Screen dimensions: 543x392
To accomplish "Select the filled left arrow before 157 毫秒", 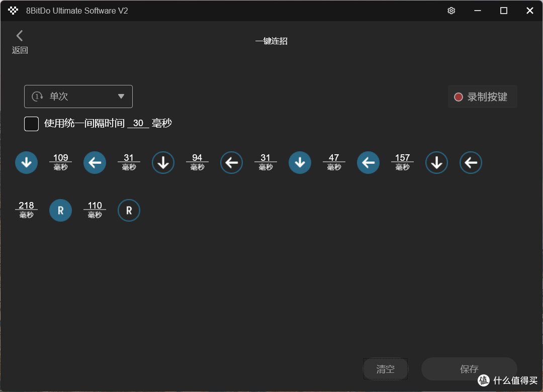I will point(368,162).
